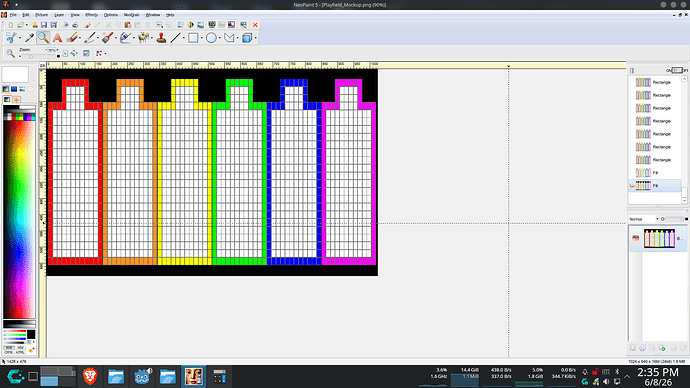The height and width of the screenshot is (388, 690).
Task: Pick the Paint Brush tool
Action: point(107,38)
